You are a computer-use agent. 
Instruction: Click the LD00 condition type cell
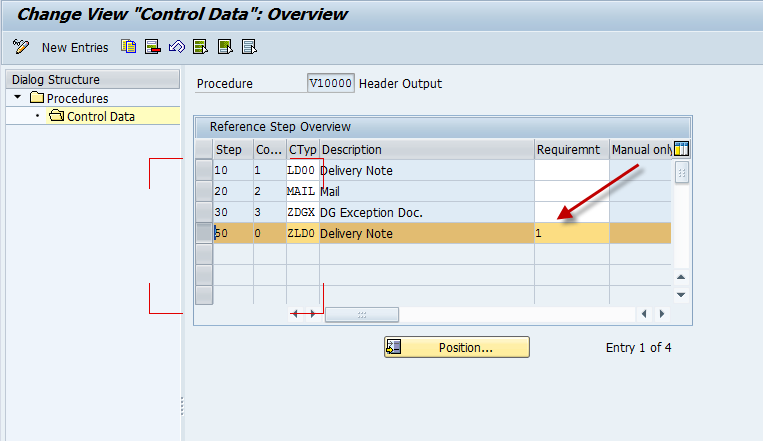303,170
